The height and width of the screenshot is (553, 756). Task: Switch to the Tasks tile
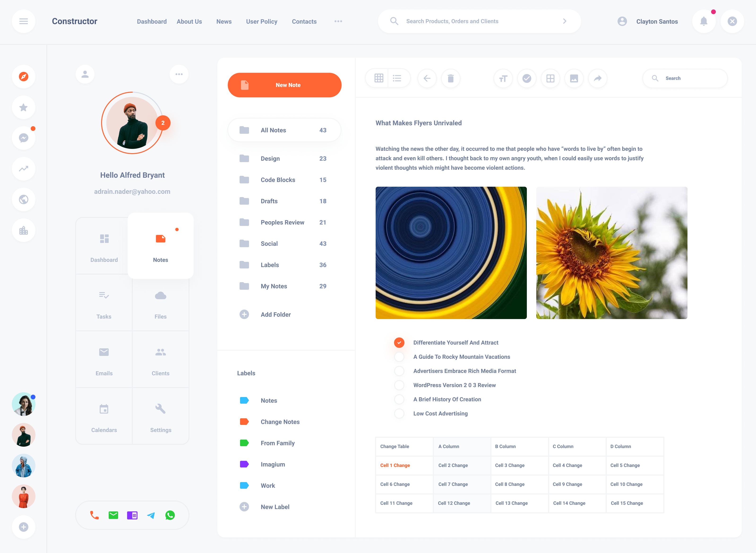[104, 303]
